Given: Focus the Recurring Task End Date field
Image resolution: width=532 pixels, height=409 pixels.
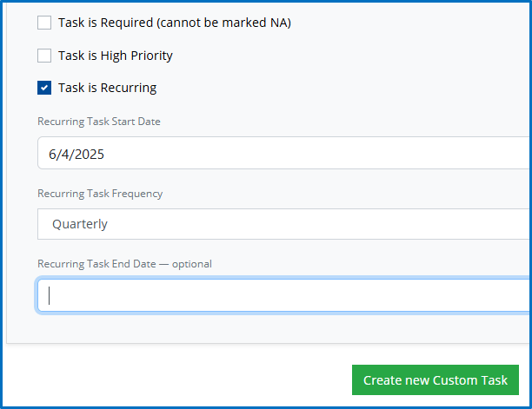Looking at the screenshot, I should [283, 295].
